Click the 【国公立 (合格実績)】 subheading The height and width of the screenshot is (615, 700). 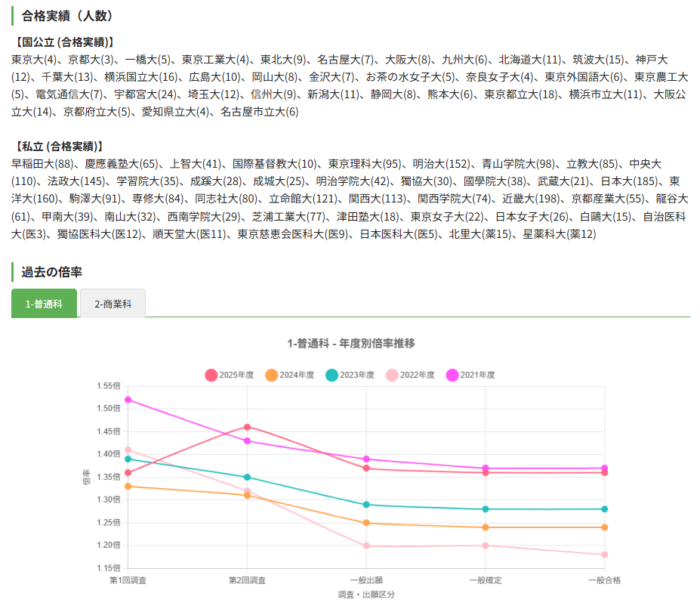[64, 42]
